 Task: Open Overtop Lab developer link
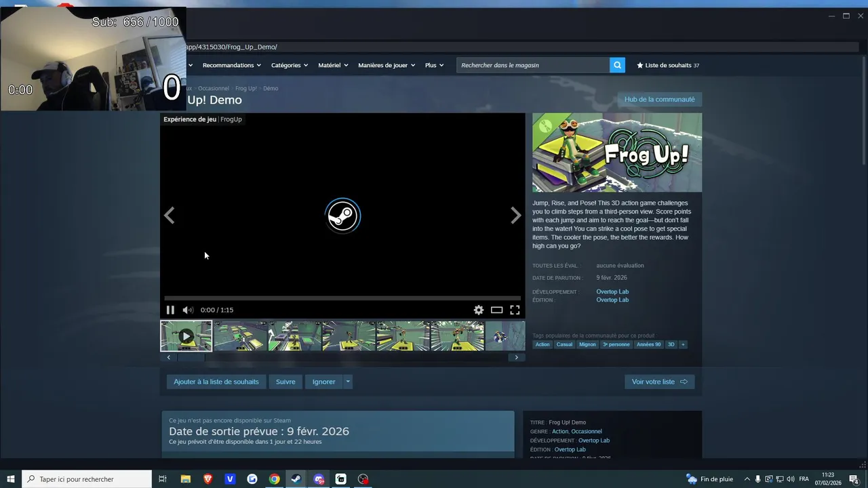point(612,291)
